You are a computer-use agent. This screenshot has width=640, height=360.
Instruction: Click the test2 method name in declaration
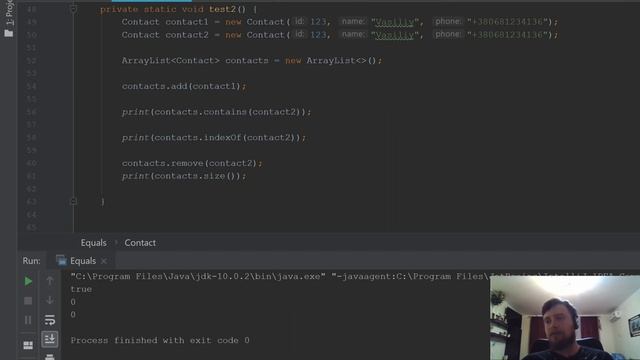(x=222, y=9)
